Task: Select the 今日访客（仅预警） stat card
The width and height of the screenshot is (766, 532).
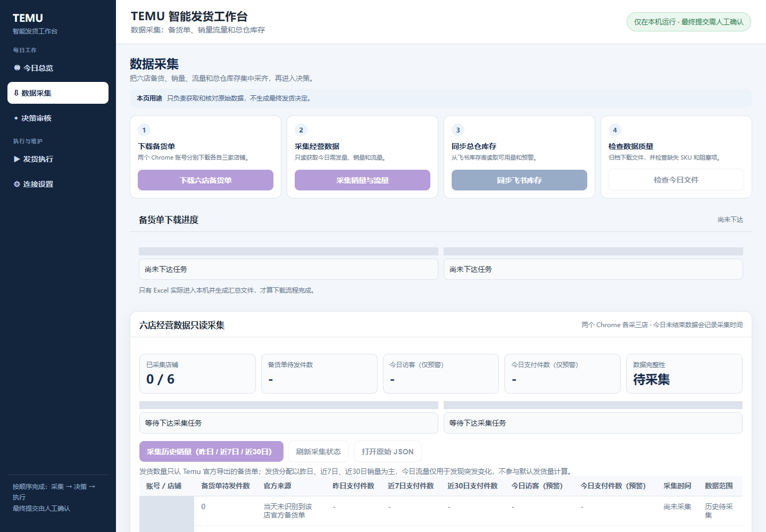Action: pyautogui.click(x=441, y=374)
